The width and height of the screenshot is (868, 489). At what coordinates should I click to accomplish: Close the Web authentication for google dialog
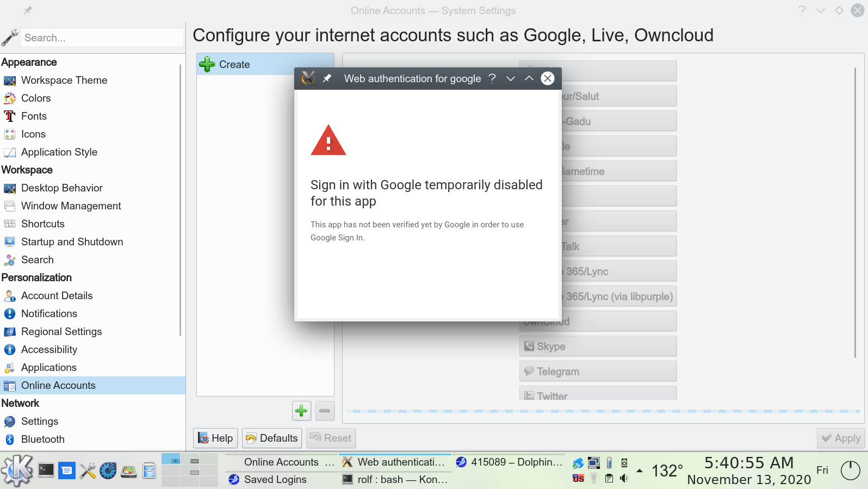(x=548, y=78)
